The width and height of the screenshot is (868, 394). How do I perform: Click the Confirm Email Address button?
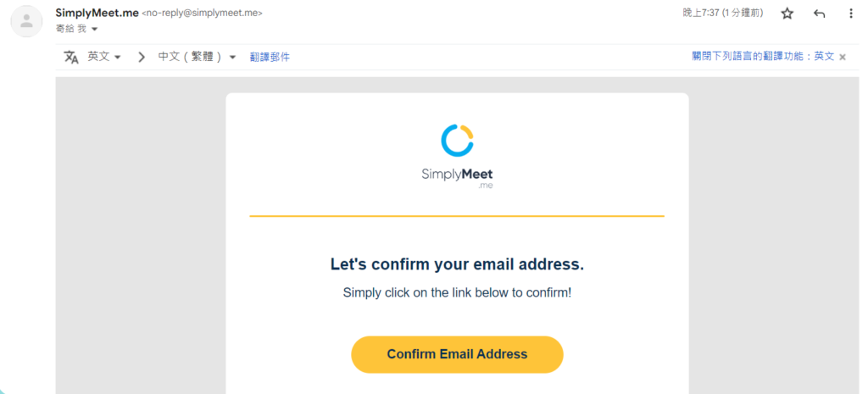point(457,354)
